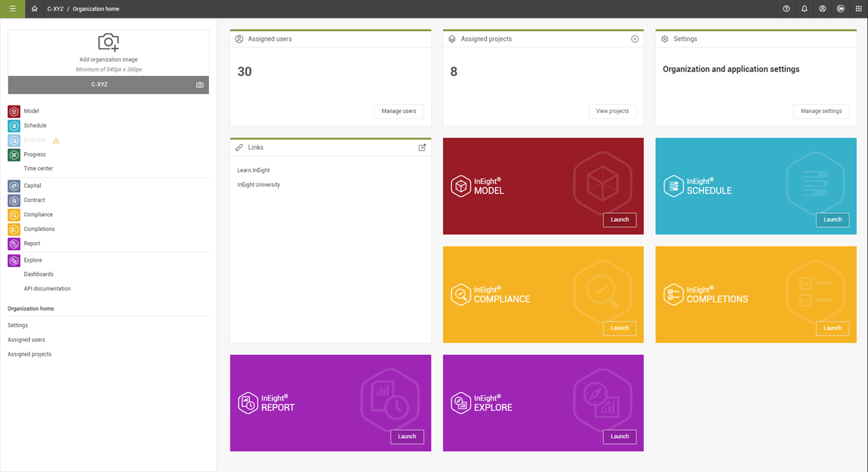
Task: Click the home icon in top bar
Action: tap(35, 9)
